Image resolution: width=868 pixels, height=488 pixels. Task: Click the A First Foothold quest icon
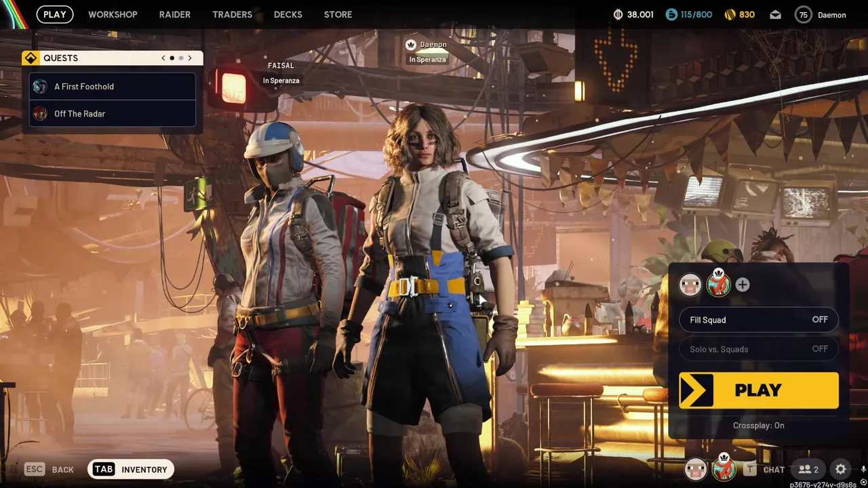pos(41,87)
